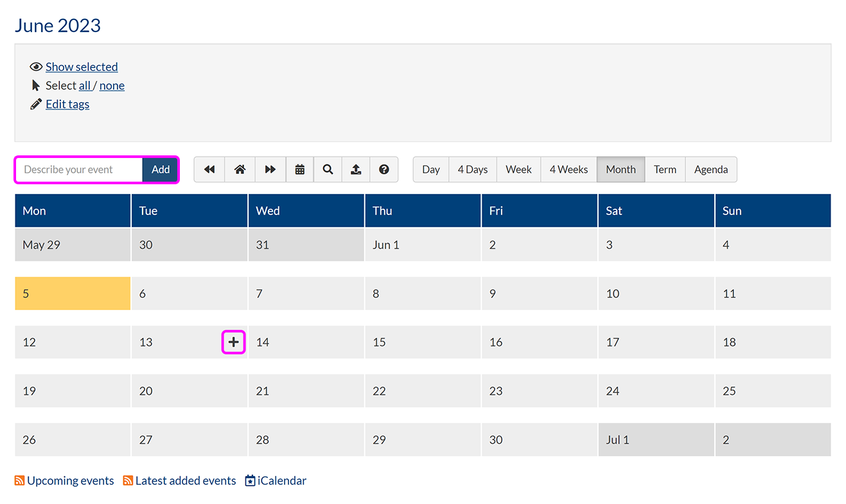
Task: Switch to Term view
Action: coord(665,169)
